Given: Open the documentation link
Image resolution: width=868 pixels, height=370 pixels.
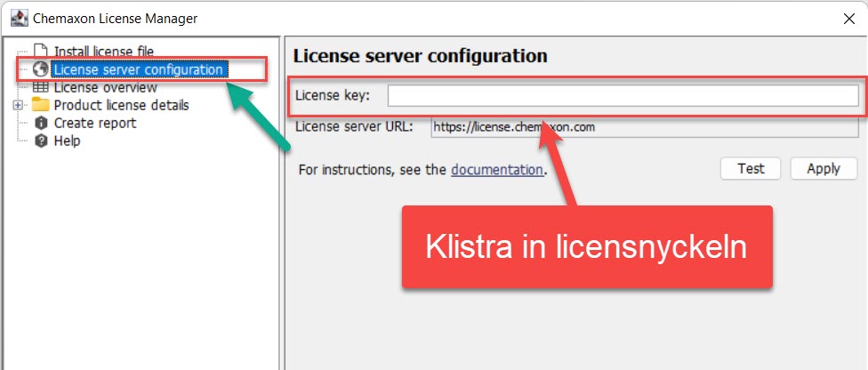Looking at the screenshot, I should tap(497, 170).
